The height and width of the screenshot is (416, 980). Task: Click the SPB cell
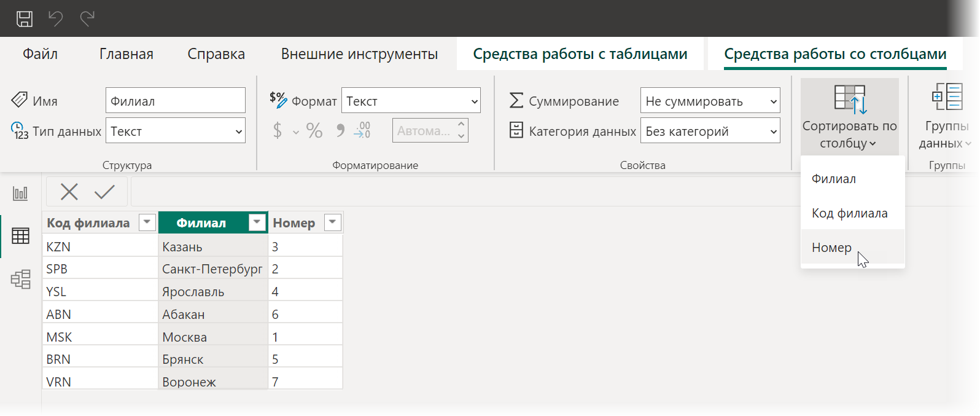click(x=100, y=269)
